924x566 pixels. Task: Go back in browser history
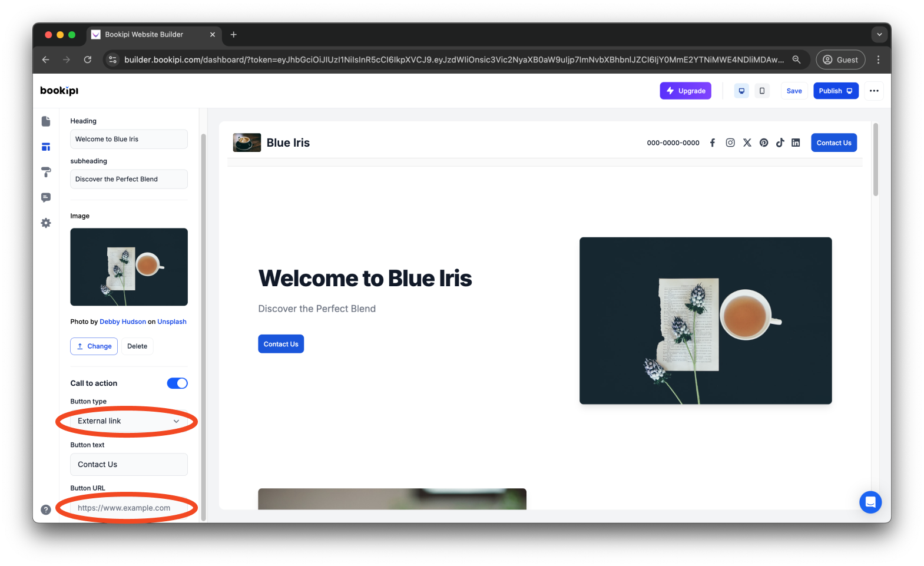45,59
